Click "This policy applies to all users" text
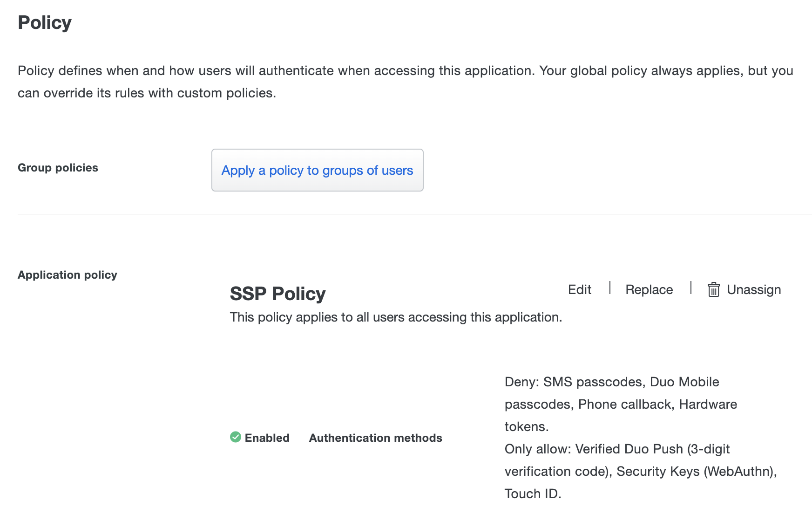 pos(395,317)
